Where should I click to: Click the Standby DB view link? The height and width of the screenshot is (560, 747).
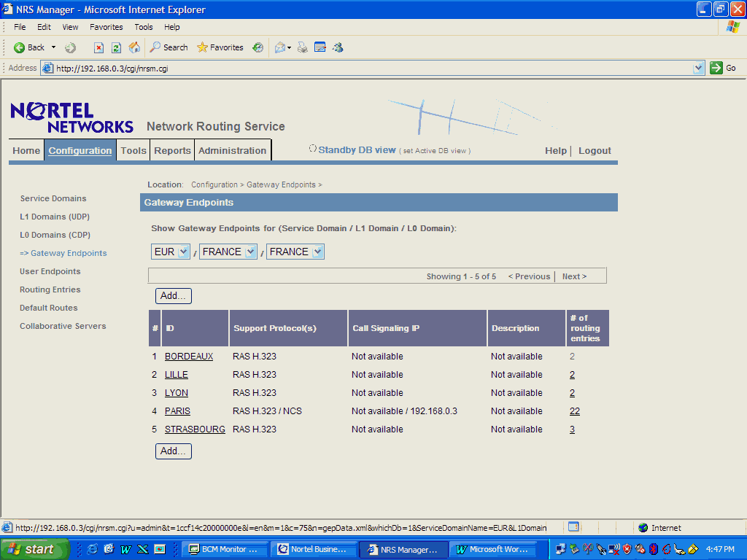(357, 150)
